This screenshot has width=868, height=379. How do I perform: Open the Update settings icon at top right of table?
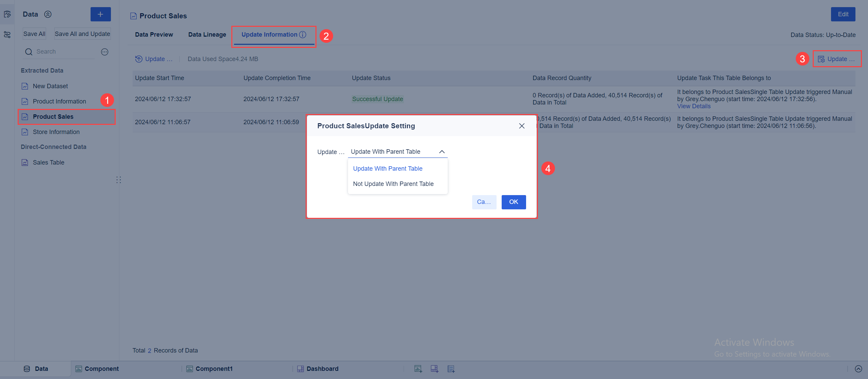point(821,59)
